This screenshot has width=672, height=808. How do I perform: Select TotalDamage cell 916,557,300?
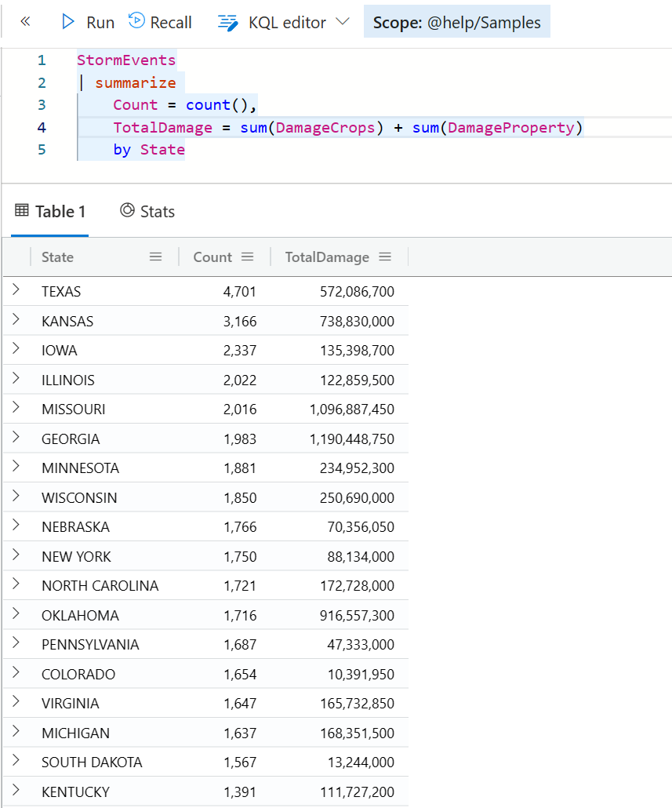point(357,615)
